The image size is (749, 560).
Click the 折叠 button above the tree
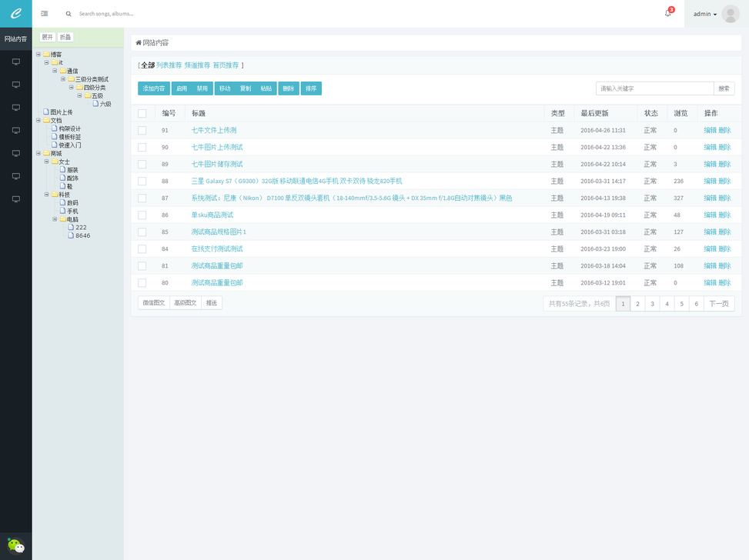65,37
